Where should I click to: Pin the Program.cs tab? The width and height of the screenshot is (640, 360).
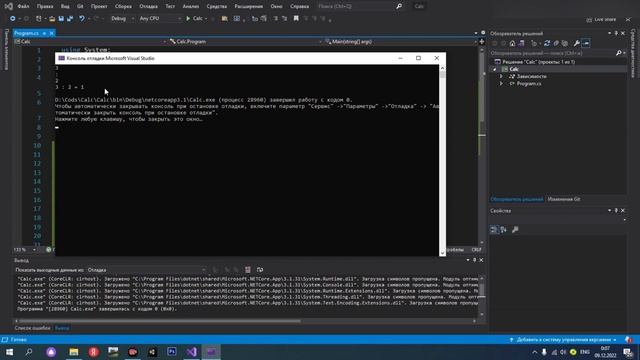44,33
